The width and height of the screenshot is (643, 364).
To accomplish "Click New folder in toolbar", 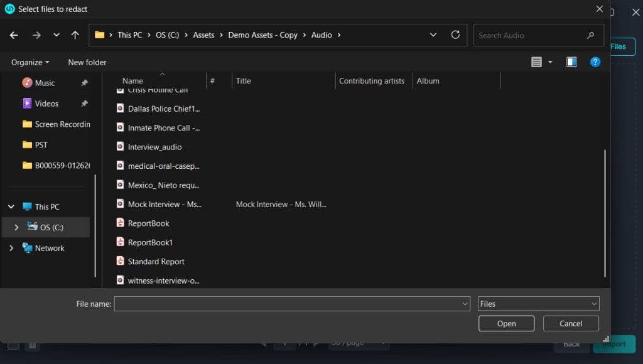I will point(87,62).
